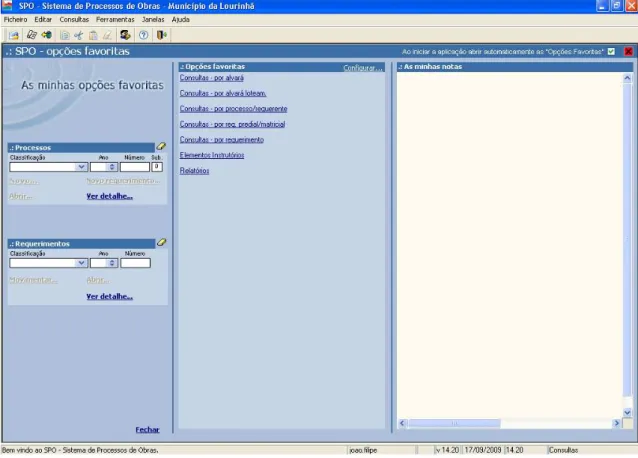
Task: Click the user person toolbar icon
Action: pos(125,35)
